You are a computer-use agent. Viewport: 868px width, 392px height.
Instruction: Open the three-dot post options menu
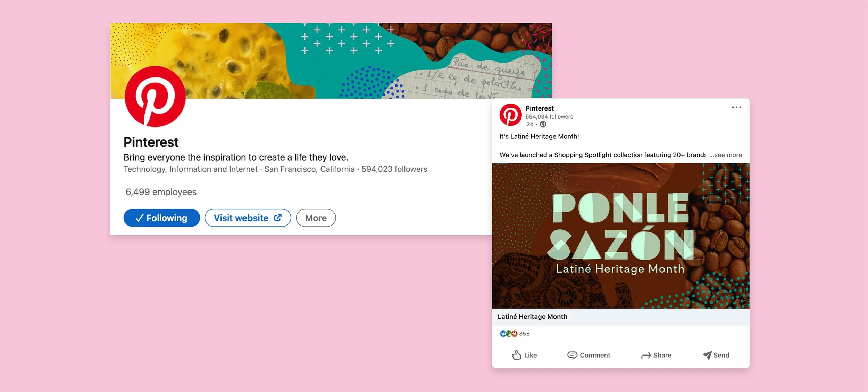(x=736, y=107)
